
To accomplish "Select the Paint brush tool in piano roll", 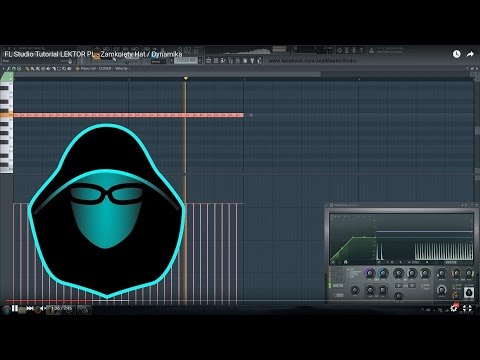I will click(x=32, y=69).
